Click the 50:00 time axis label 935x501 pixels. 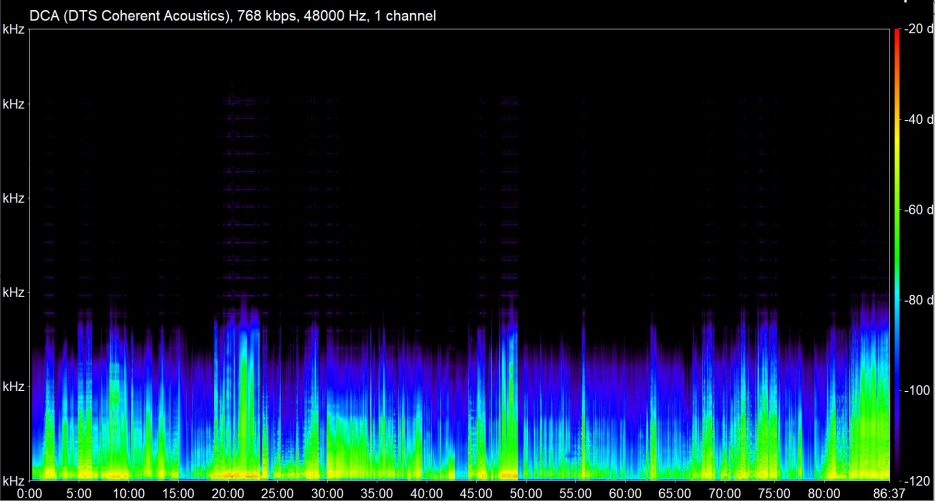pos(526,494)
